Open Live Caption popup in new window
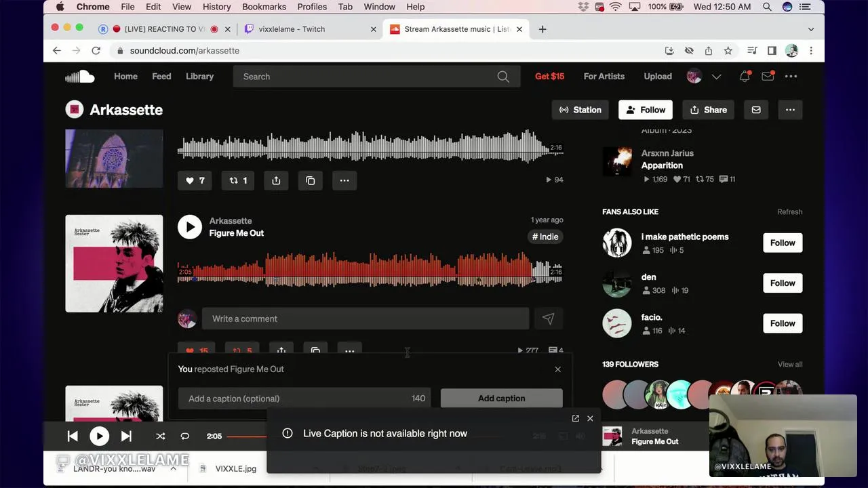This screenshot has width=868, height=488. click(x=575, y=418)
